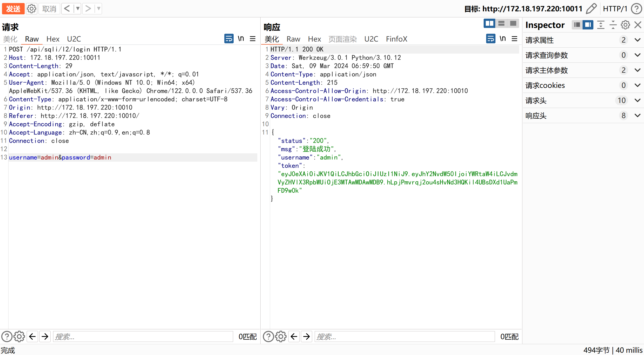This screenshot has width=644, height=355.
Task: Open the FinfoX response tab
Action: pos(397,39)
